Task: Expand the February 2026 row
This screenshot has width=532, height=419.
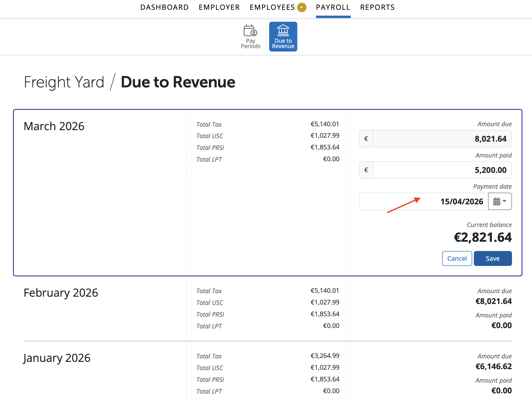Action: coord(61,293)
